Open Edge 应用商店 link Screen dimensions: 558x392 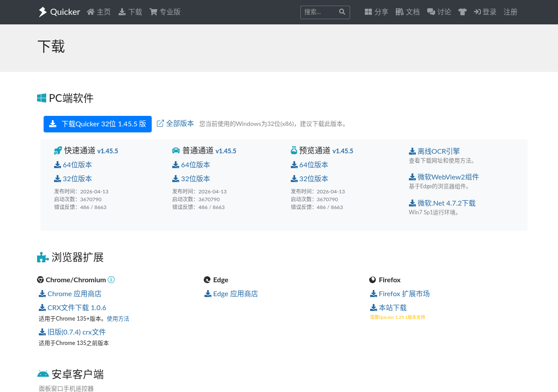click(x=231, y=294)
